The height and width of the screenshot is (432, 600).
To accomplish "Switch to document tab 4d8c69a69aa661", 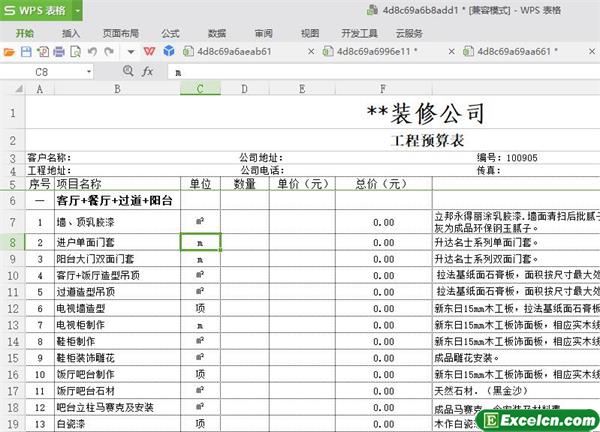I will point(517,51).
